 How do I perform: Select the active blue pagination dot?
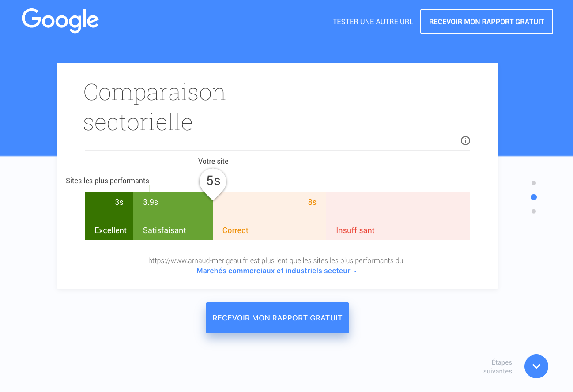click(534, 197)
